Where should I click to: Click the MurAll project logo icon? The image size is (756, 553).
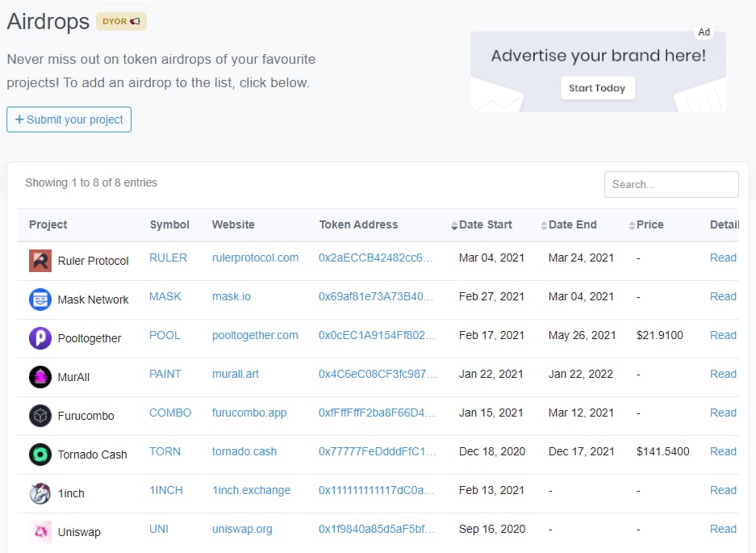pyautogui.click(x=40, y=377)
